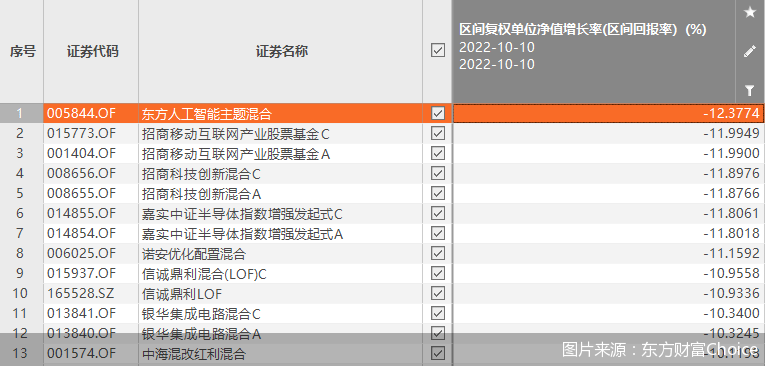Toggle checkbox for 招商移动互联网产业股票基金A
The width and height of the screenshot is (765, 366).
tap(438, 153)
